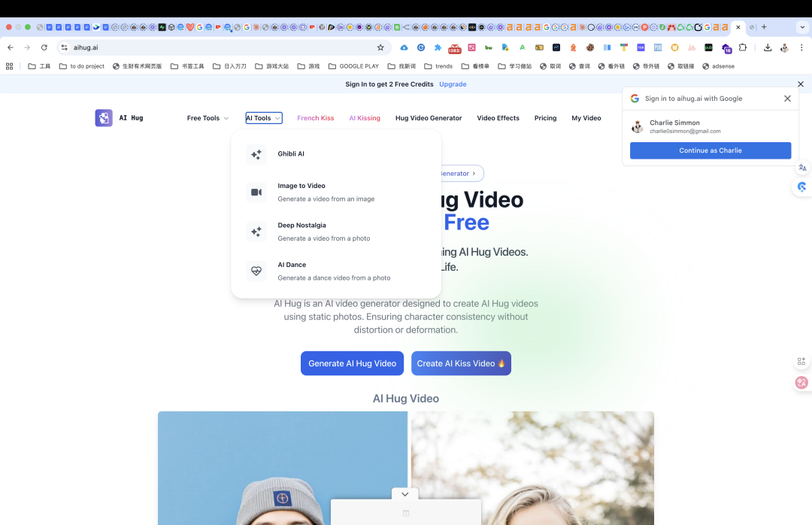Select the Charlie Simmon account row
This screenshot has height=525, width=812.
tap(710, 126)
